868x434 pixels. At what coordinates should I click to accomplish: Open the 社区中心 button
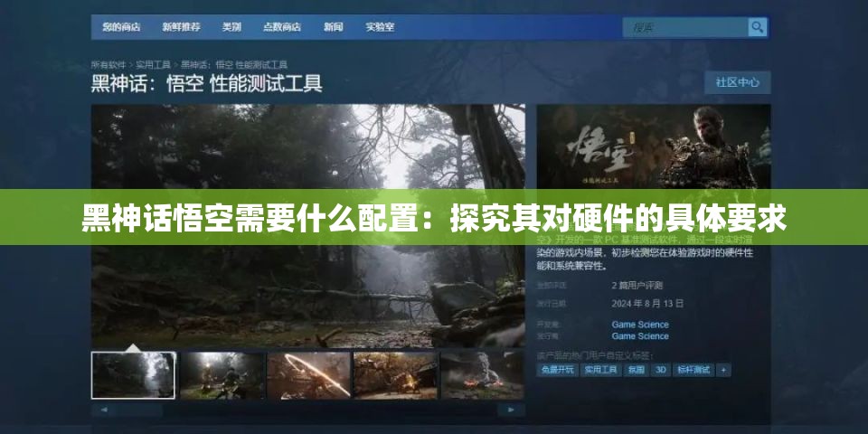738,82
